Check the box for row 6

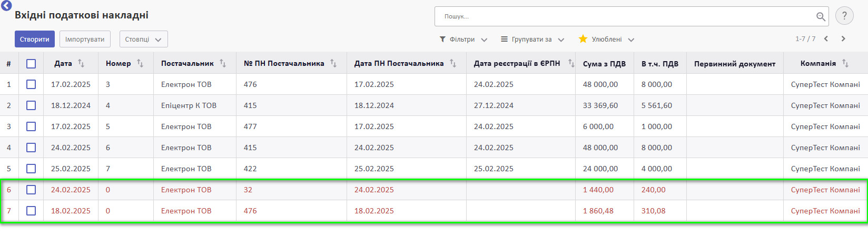(x=31, y=190)
